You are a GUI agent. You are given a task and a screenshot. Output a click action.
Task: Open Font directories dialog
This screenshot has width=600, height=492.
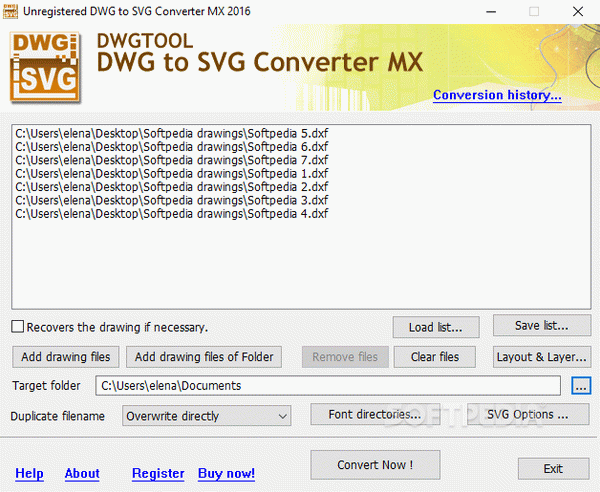tap(375, 414)
